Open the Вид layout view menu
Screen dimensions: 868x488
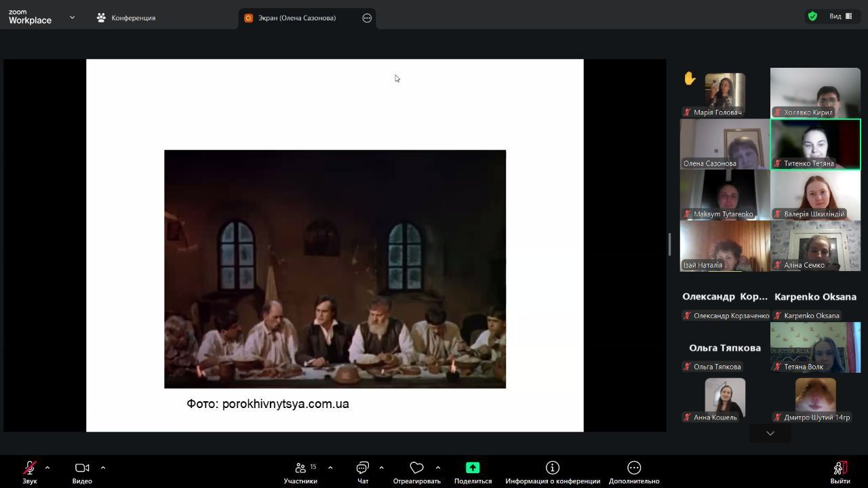(841, 16)
